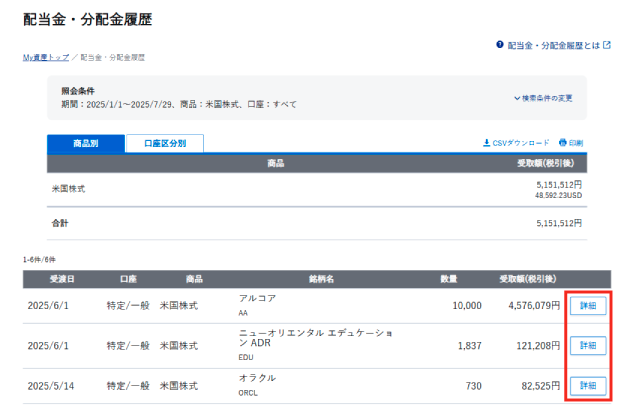
Task: Click the 数量 column header
Action: coord(449,279)
